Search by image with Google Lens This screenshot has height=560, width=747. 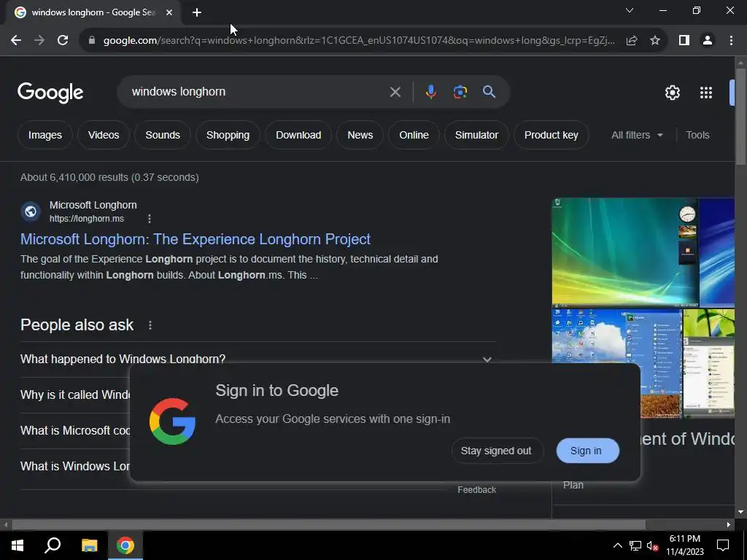click(460, 92)
